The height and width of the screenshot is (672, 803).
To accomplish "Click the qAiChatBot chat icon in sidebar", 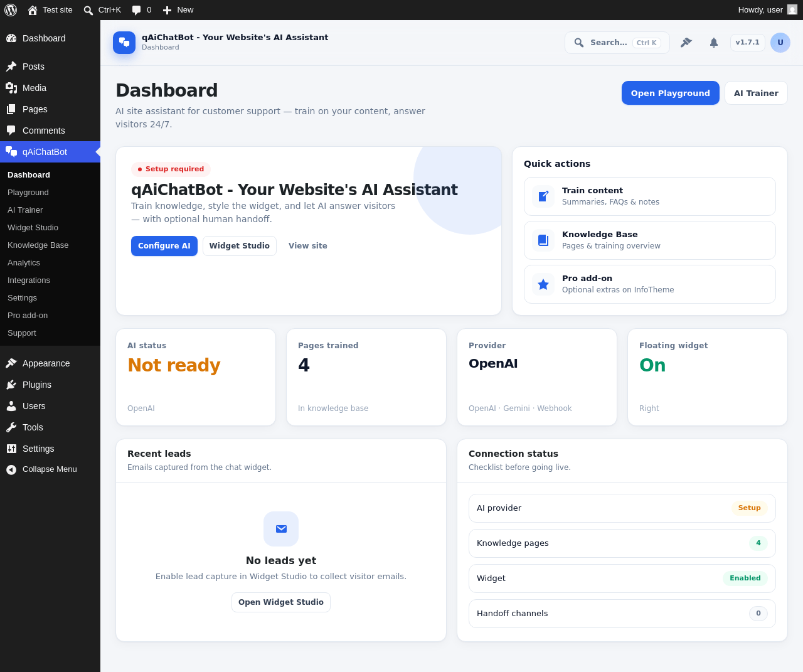I will (x=11, y=152).
